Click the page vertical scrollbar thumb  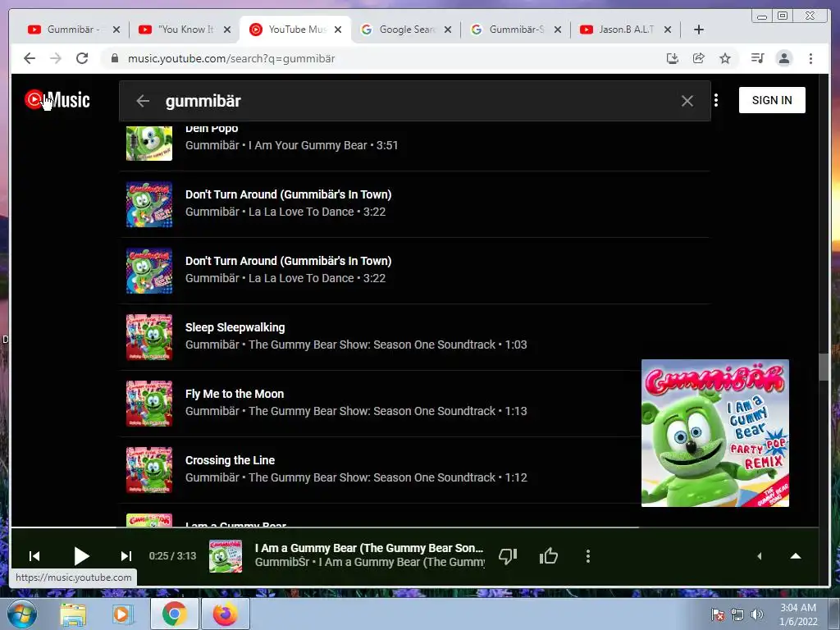pos(824,367)
